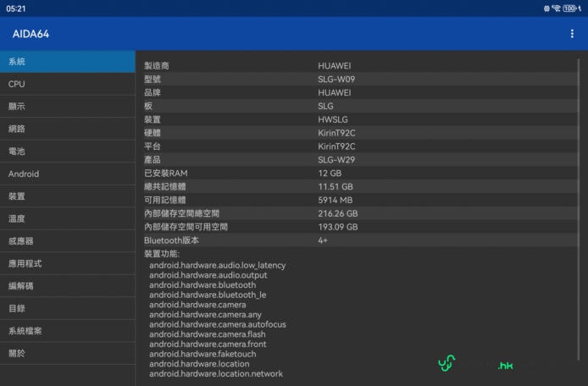Click the android.hardware.bluetooth entry
The width and height of the screenshot is (588, 386).
[x=202, y=284]
